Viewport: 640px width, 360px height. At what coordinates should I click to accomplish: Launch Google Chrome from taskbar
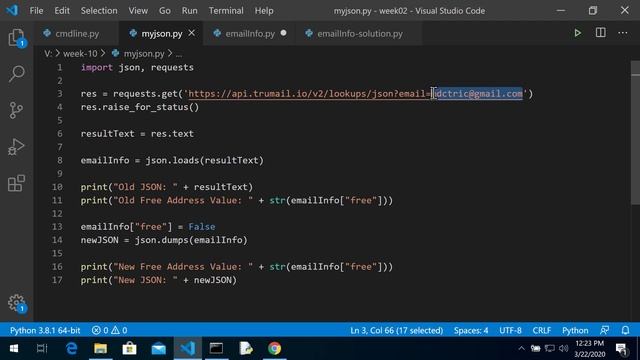[275, 349]
